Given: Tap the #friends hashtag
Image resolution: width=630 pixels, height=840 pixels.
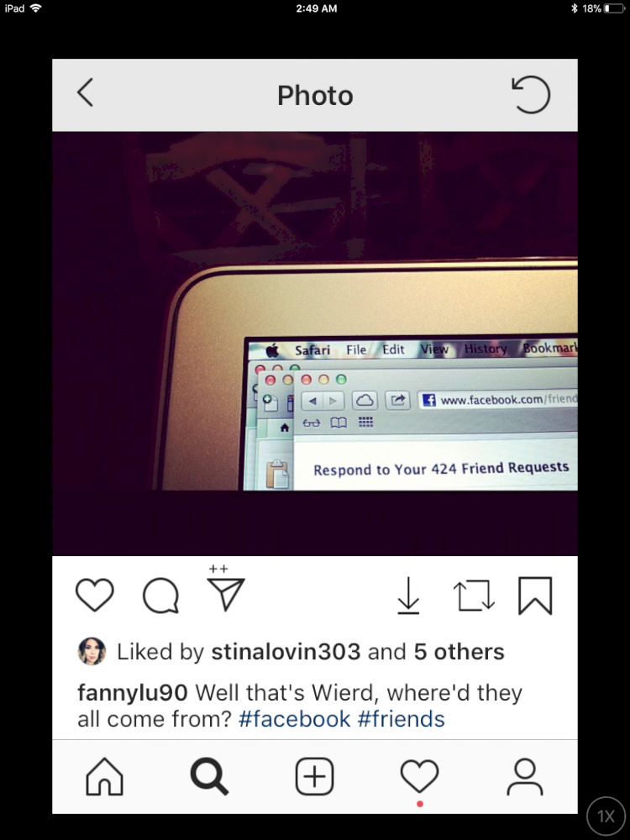Looking at the screenshot, I should (401, 719).
